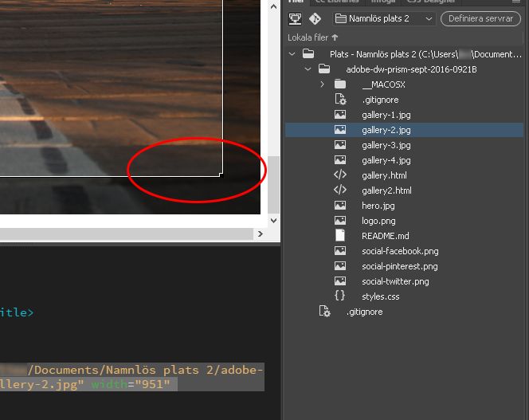Select the logo.png file name

(x=378, y=221)
